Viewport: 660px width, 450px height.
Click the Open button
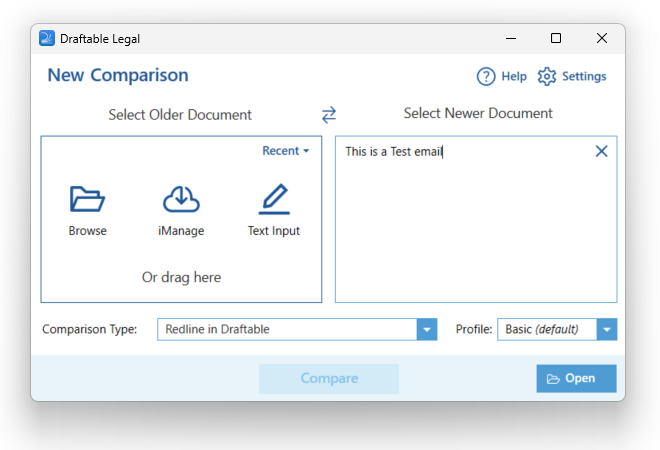coord(576,378)
